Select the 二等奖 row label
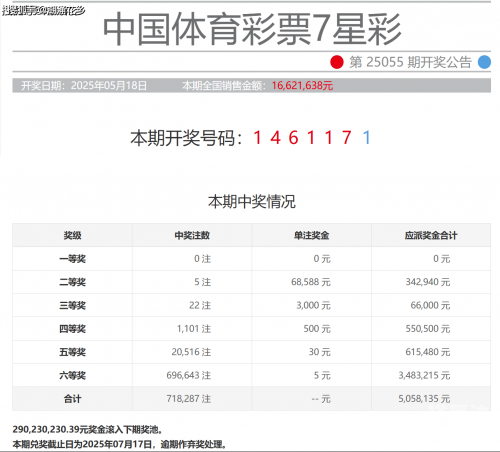500x452 pixels. tap(72, 282)
